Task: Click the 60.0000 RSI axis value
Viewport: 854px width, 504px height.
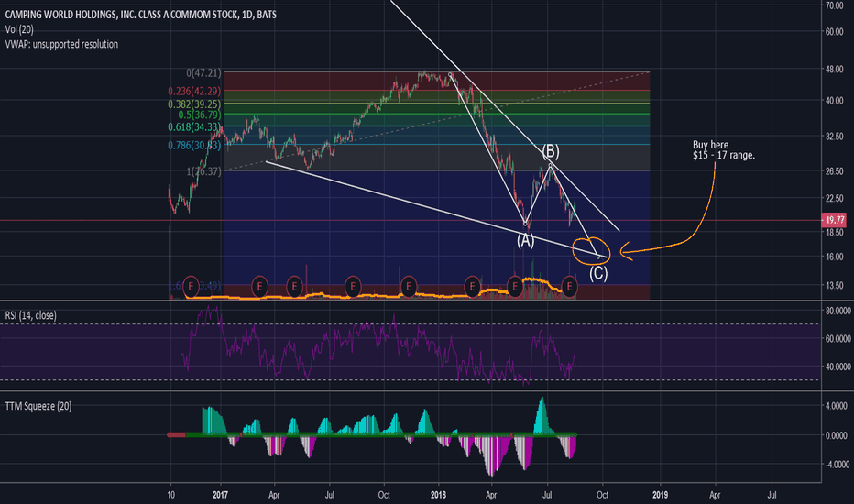Action: pyautogui.click(x=838, y=339)
